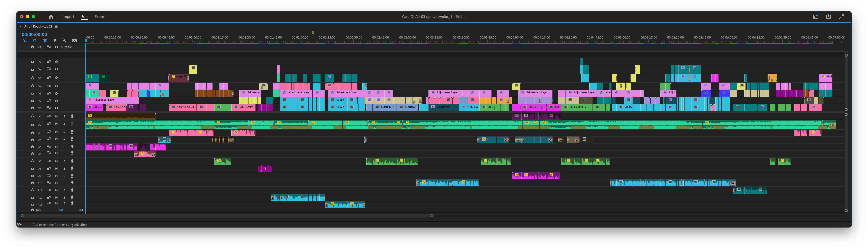Click the Mix track output assignment icon
The height and width of the screenshot is (249, 868).
click(x=81, y=210)
